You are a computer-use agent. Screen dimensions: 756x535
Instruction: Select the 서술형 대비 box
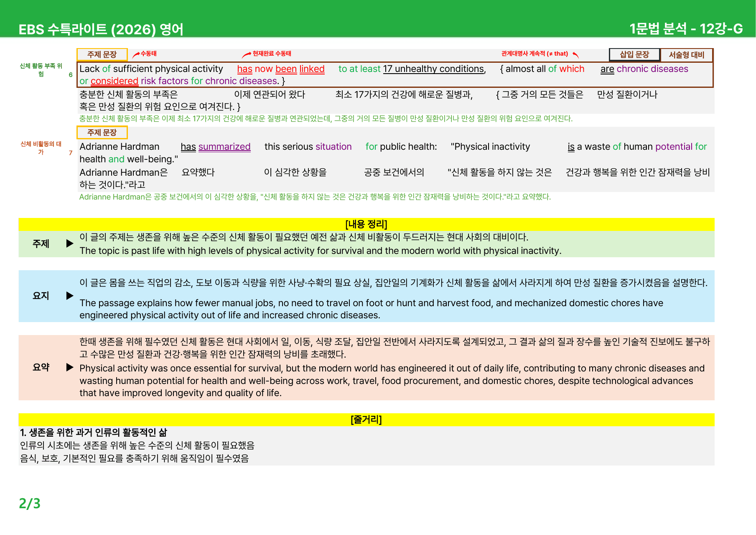click(687, 55)
